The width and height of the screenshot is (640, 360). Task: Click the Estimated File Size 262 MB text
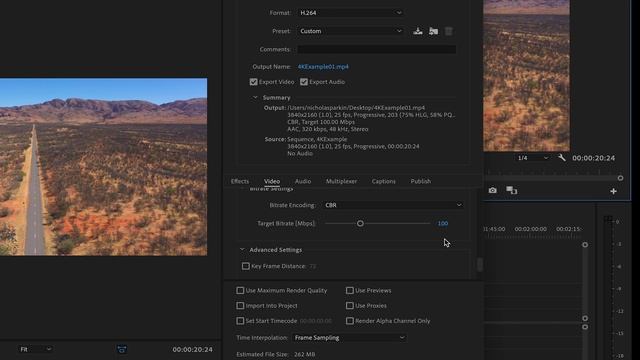276,354
